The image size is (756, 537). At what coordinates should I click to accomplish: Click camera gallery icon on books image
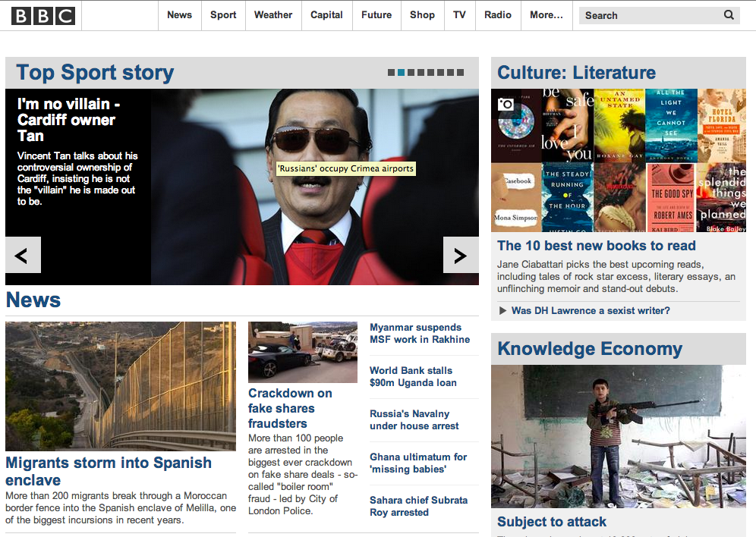coord(506,104)
